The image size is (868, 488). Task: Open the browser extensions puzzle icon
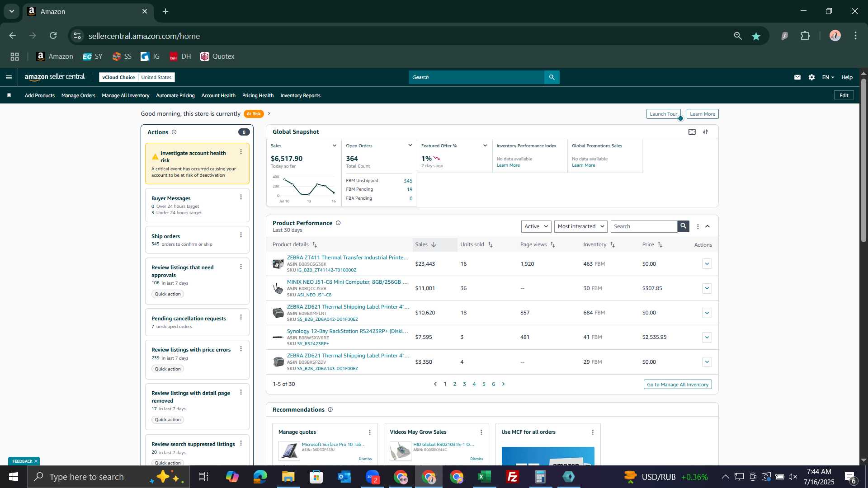coord(806,36)
